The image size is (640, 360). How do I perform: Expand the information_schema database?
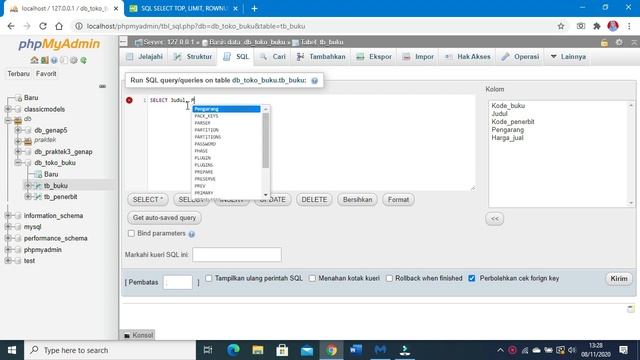coord(8,216)
